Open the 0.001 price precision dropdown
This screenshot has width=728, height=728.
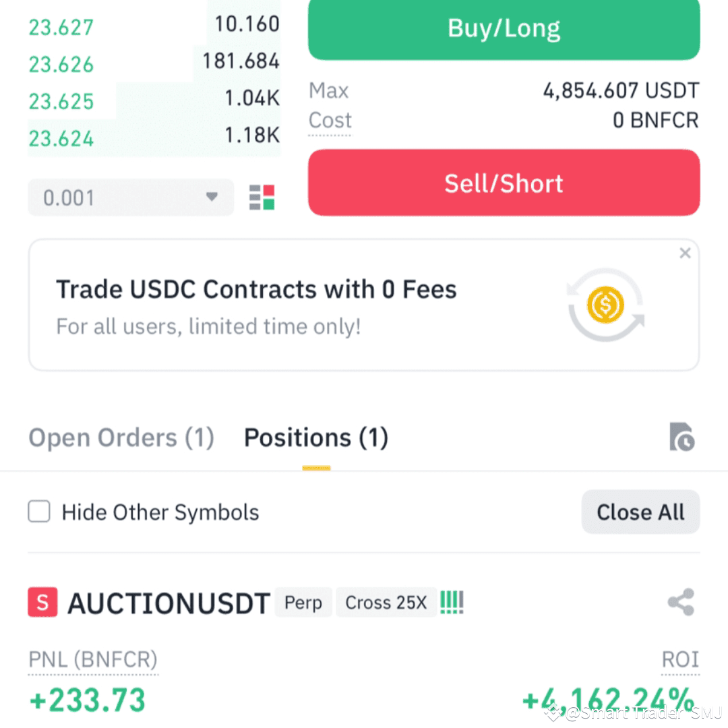[x=131, y=198]
